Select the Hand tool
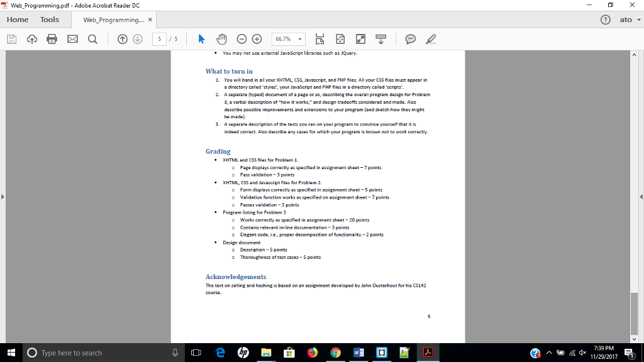This screenshot has height=362, width=644. [x=221, y=38]
